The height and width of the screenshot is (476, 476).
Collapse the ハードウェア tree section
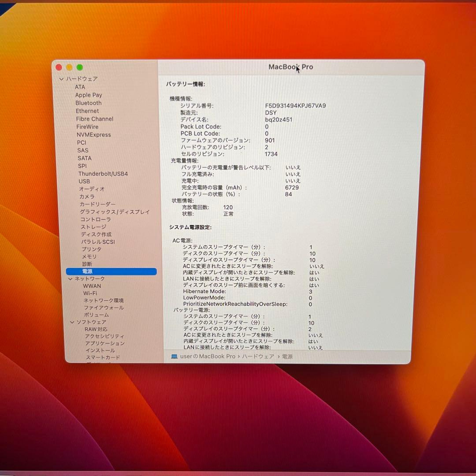(61, 78)
